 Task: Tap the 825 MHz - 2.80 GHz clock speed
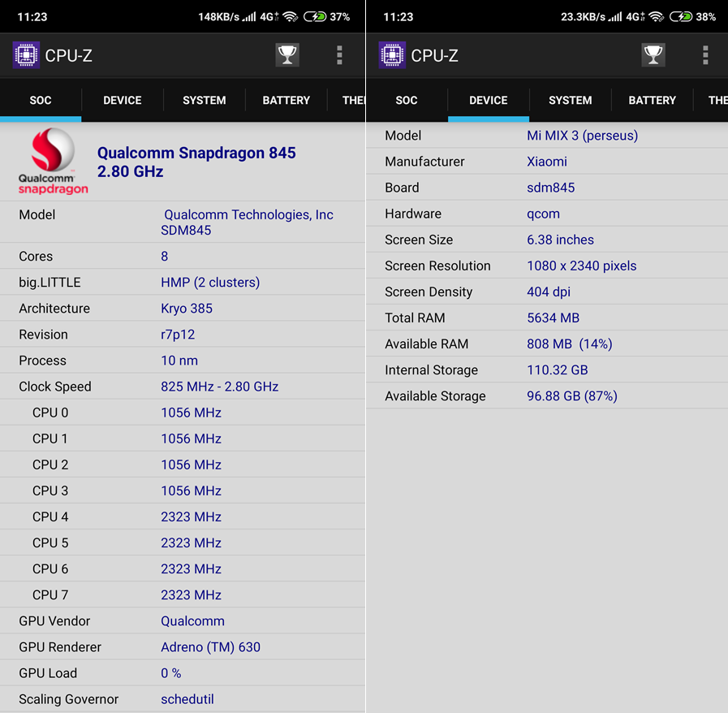coord(220,387)
